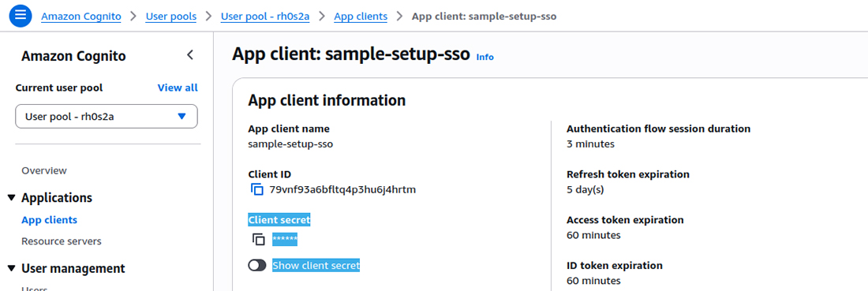
Task: Click the App client information heading
Action: 327,101
